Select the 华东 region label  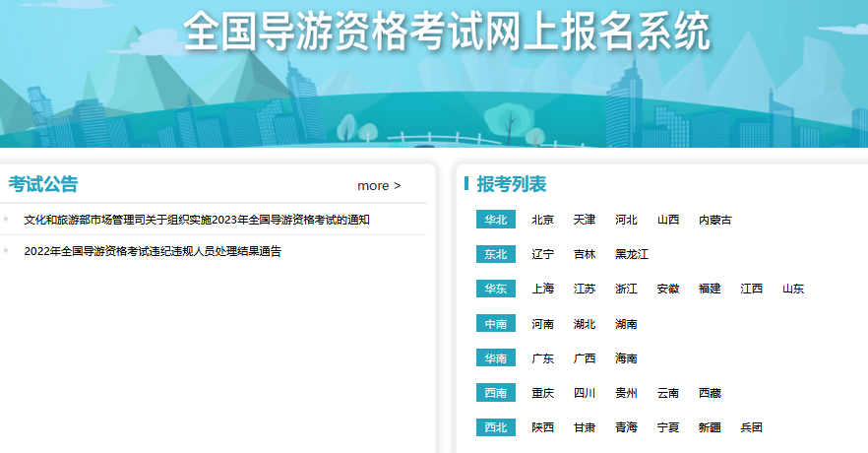click(x=495, y=289)
